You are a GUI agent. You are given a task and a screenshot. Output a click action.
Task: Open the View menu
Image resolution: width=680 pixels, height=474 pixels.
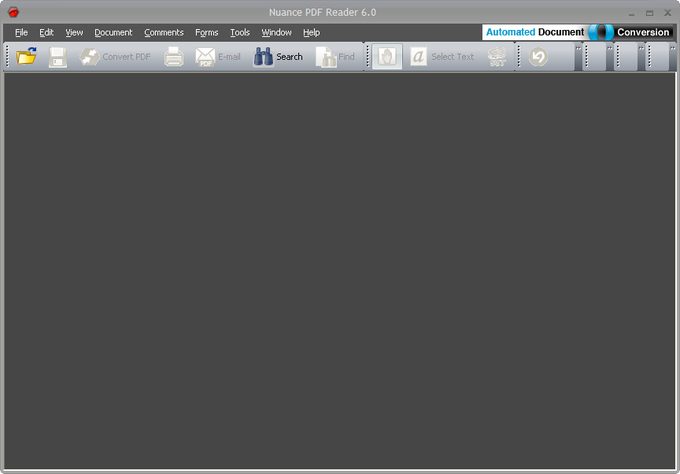point(74,33)
